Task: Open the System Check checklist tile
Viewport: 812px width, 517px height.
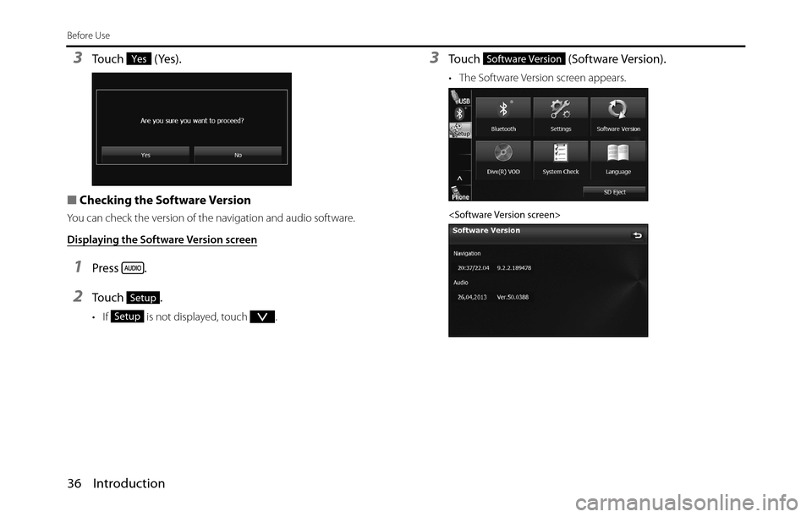Action: (x=560, y=160)
